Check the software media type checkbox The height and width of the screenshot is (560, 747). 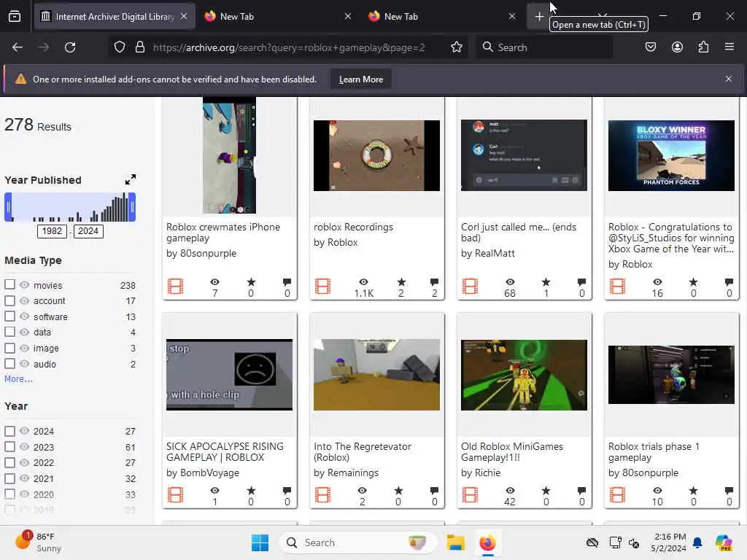9,316
